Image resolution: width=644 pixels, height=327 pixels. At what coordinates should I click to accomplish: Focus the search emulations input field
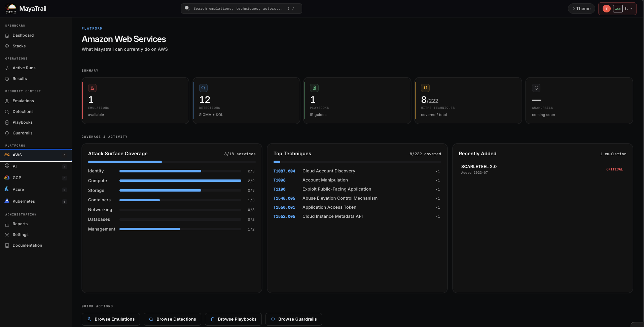click(x=241, y=8)
